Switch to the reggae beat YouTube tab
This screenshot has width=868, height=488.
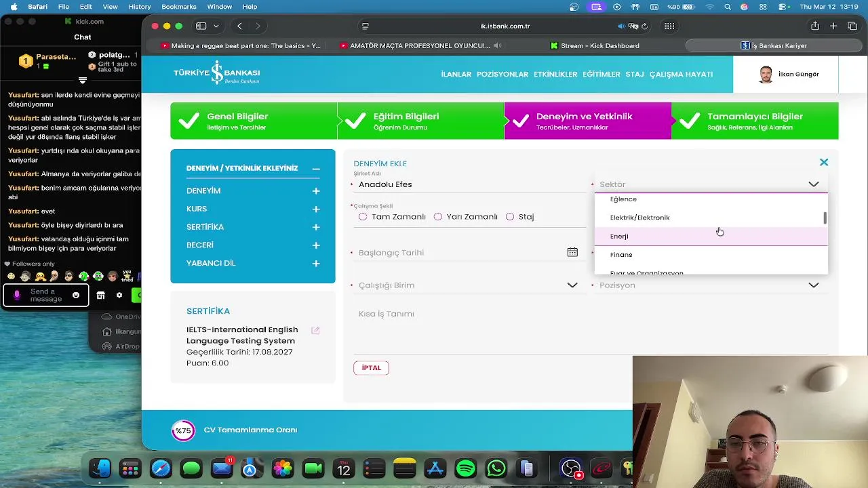click(x=240, y=45)
